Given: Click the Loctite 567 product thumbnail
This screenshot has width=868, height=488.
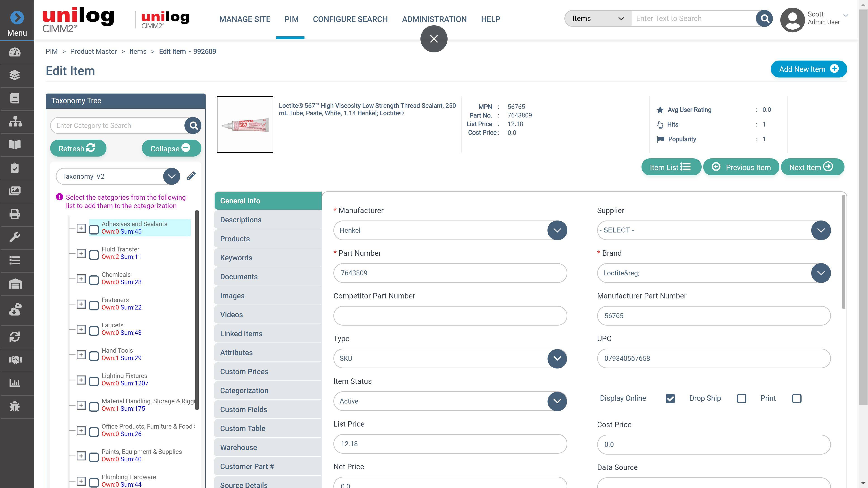Looking at the screenshot, I should pyautogui.click(x=245, y=124).
